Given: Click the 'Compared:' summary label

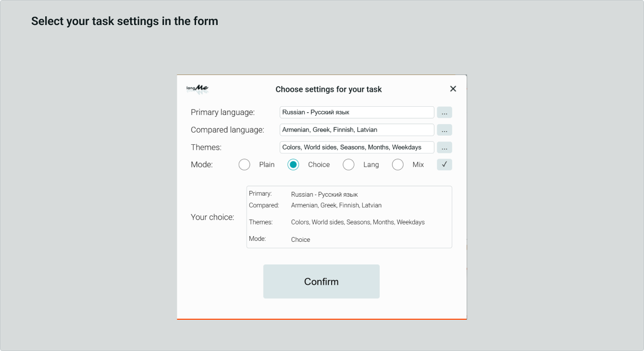Looking at the screenshot, I should tap(264, 205).
